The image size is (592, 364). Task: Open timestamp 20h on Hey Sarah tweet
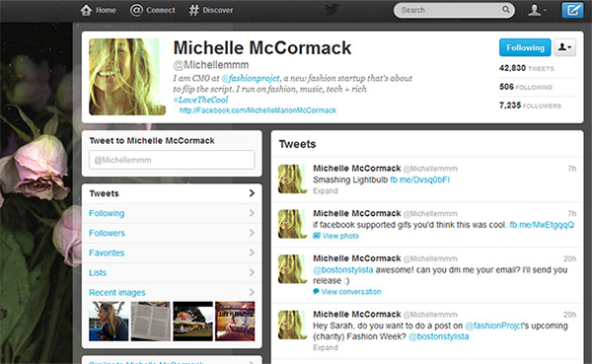click(569, 315)
